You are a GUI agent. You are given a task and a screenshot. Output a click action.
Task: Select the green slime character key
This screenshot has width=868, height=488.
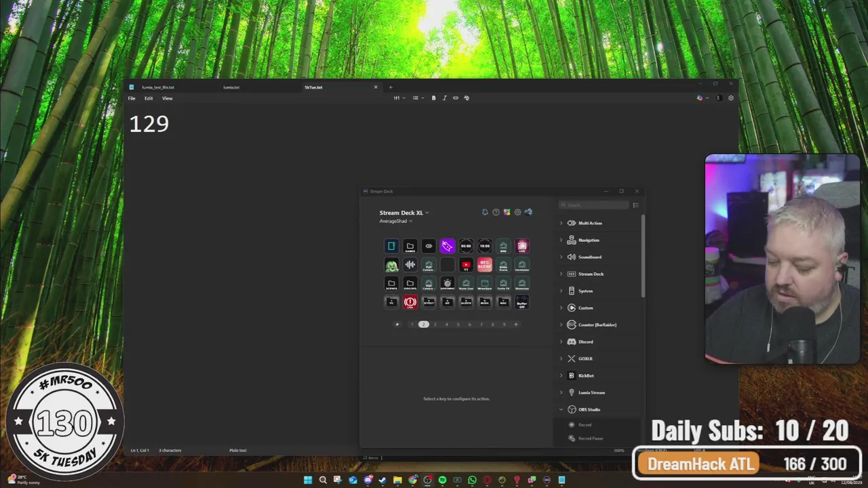[x=391, y=265]
